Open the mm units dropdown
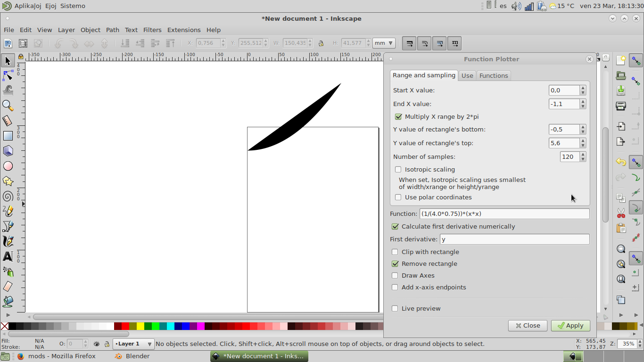The image size is (644, 362). click(384, 43)
